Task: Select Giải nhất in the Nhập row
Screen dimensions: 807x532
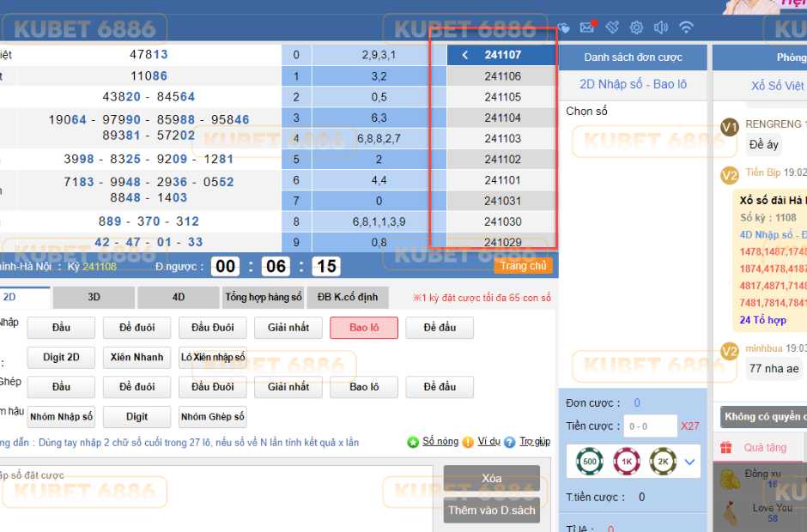Action: pyautogui.click(x=288, y=328)
